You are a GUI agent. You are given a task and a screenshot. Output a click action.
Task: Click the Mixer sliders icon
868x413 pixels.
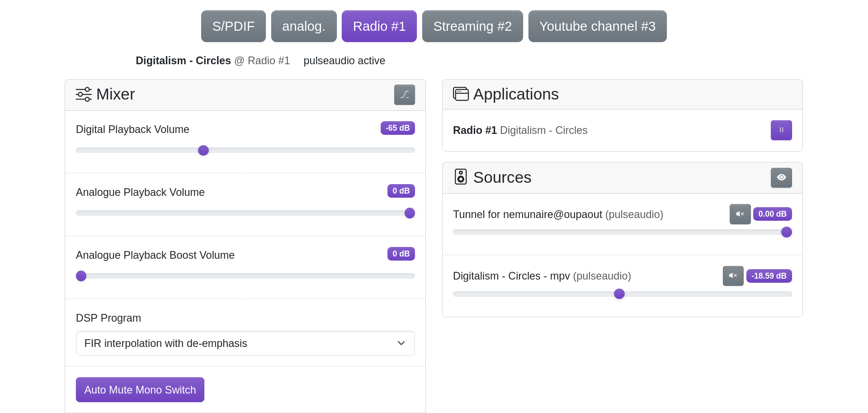tap(84, 94)
